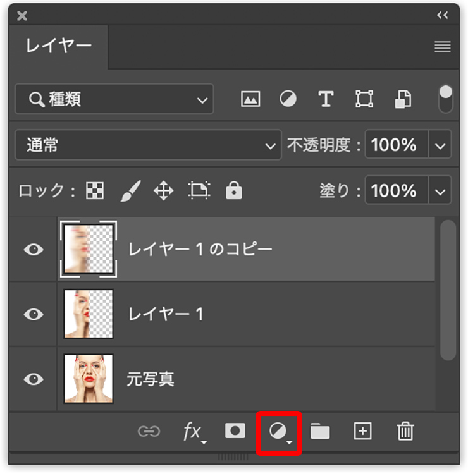The width and height of the screenshot is (468, 476).
Task: Create new adjustment layer from bottom bar
Action: click(279, 432)
